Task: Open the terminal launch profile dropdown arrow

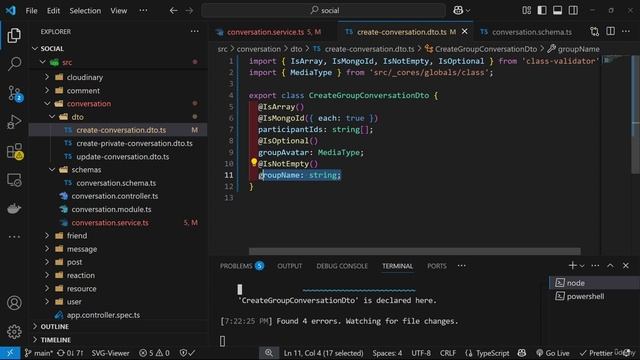Action: point(582,266)
